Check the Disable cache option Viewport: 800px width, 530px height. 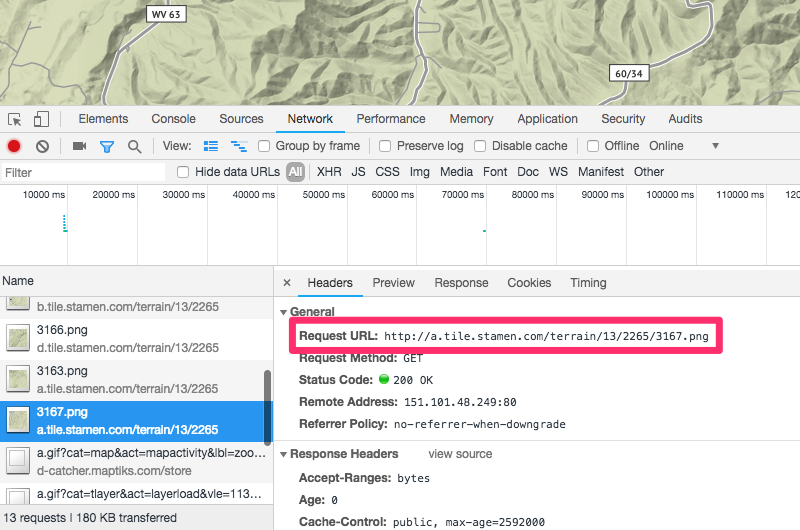[481, 146]
